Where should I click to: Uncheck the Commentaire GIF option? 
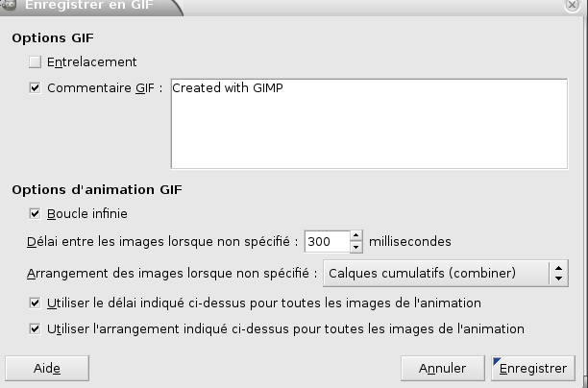click(x=36, y=88)
